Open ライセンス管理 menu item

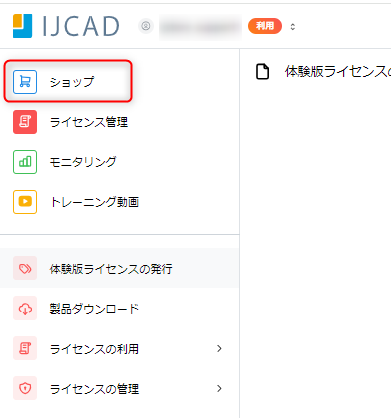tap(89, 122)
